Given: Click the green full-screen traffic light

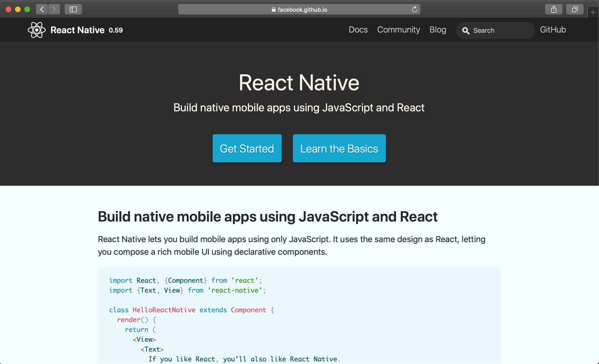Looking at the screenshot, I should 27,9.
